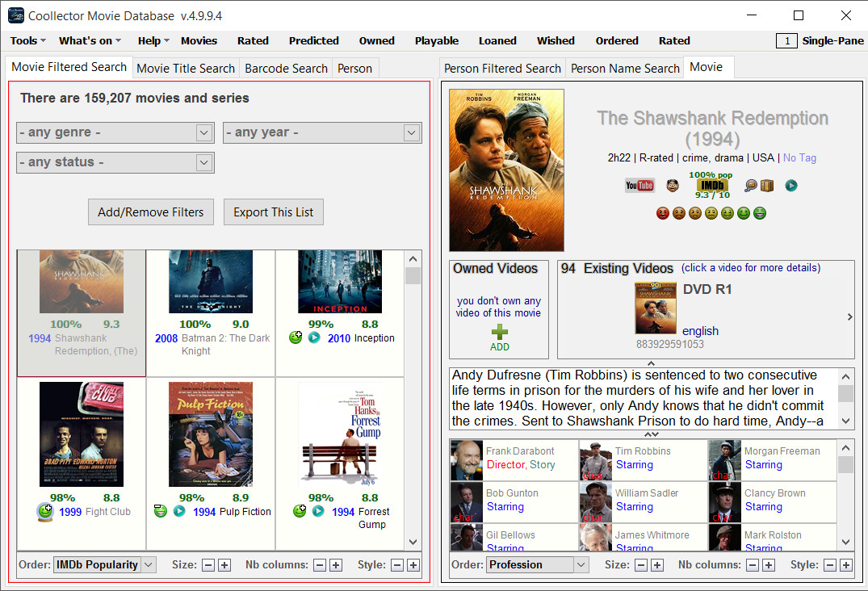Viewport: 868px width, 591px height.
Task: Click the Export This List button
Action: click(x=274, y=212)
